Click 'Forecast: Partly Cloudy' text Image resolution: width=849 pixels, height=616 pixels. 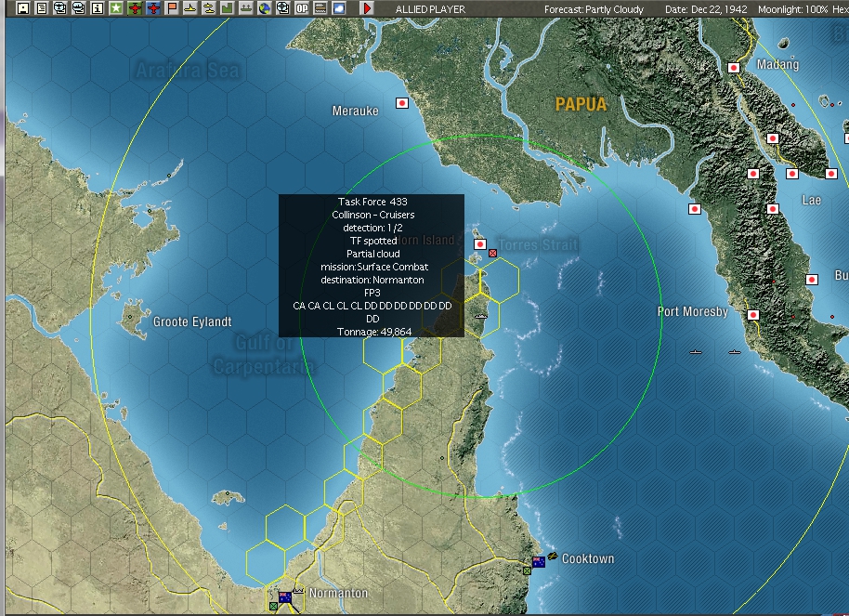(594, 9)
